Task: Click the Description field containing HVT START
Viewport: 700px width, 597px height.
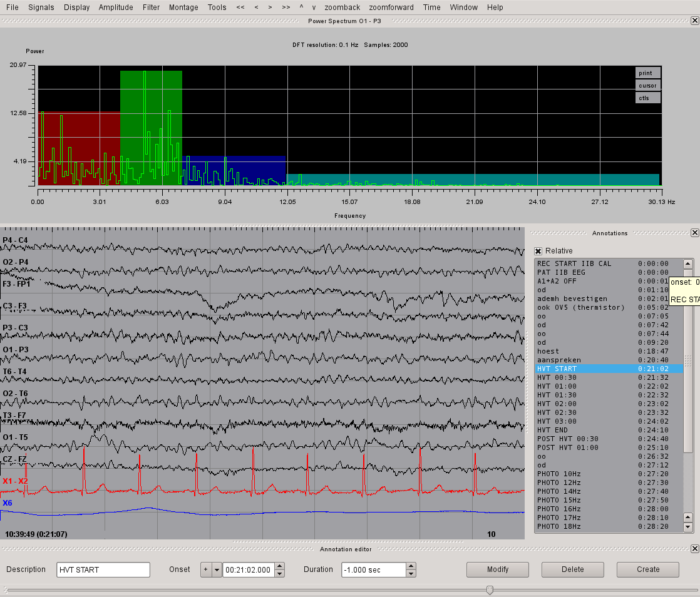Action: (103, 569)
